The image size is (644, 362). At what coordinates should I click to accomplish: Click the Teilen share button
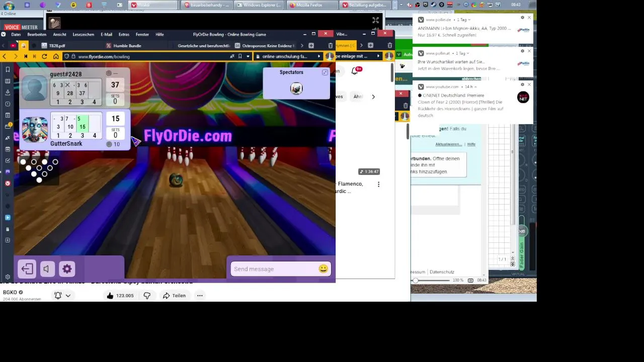point(174,296)
